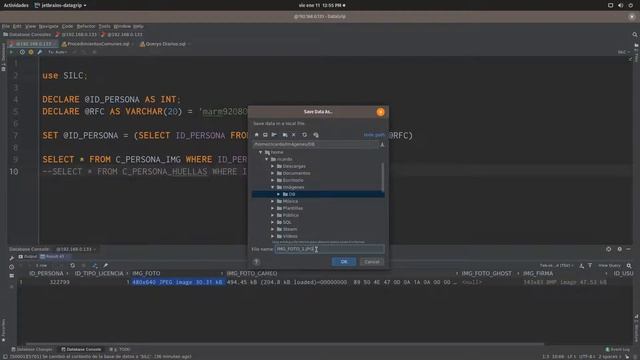Open the Refactor menu

[x=86, y=26]
